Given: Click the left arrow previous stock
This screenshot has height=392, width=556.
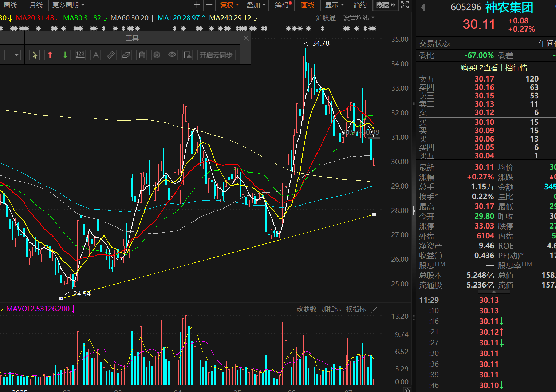Looking at the screenshot, I should [x=423, y=7].
